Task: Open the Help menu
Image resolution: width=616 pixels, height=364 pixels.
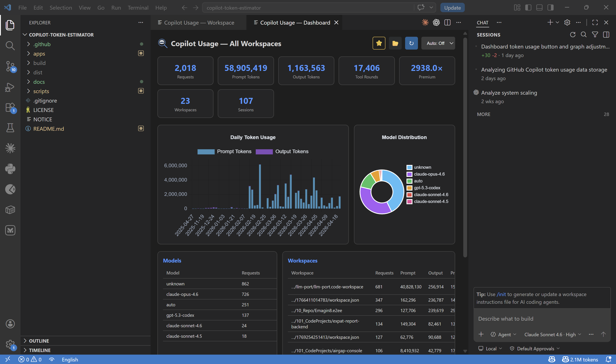Action: point(161,8)
